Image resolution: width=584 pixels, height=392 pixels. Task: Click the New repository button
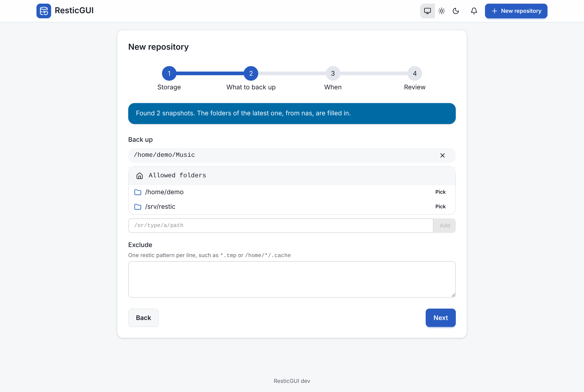(x=516, y=11)
